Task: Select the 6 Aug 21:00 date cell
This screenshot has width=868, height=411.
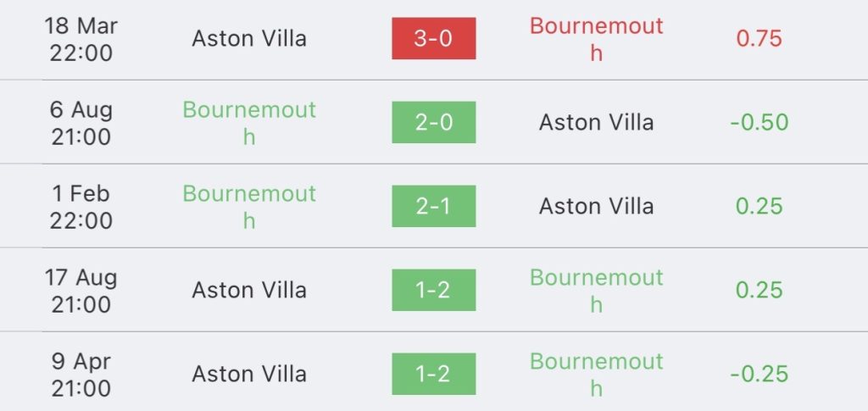Action: 81,123
